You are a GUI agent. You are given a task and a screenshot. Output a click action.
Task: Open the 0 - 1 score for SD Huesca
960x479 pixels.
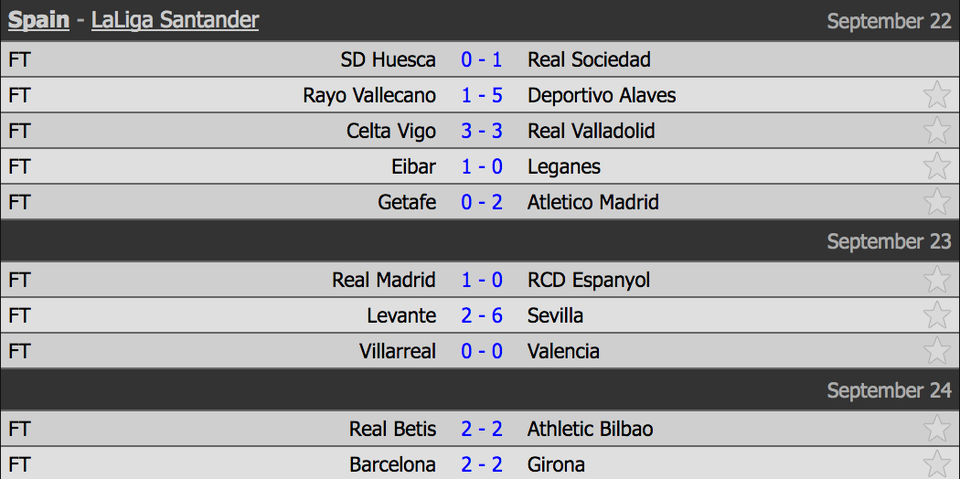point(482,59)
